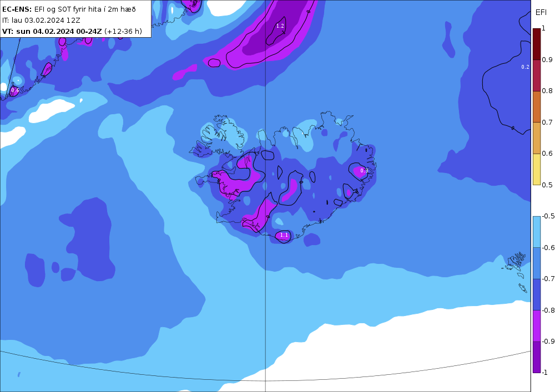Click the light blue legend swatch between -0.5 and -0.6

[x=537, y=232]
